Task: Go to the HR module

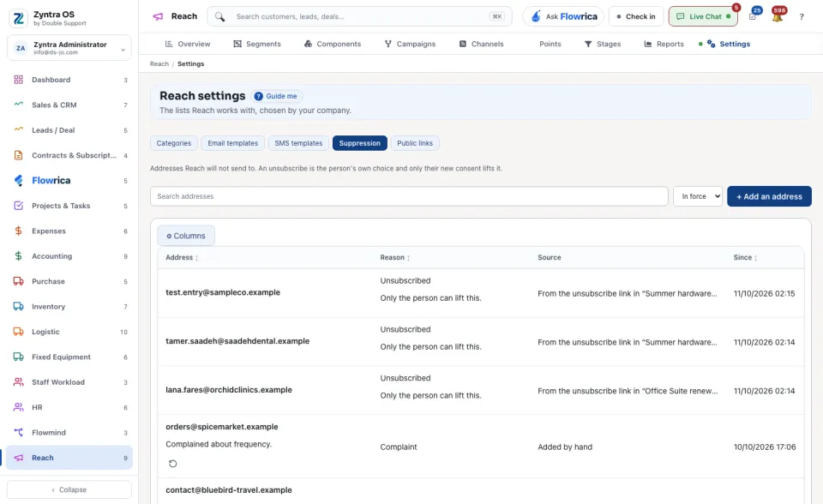Action: 69,407
